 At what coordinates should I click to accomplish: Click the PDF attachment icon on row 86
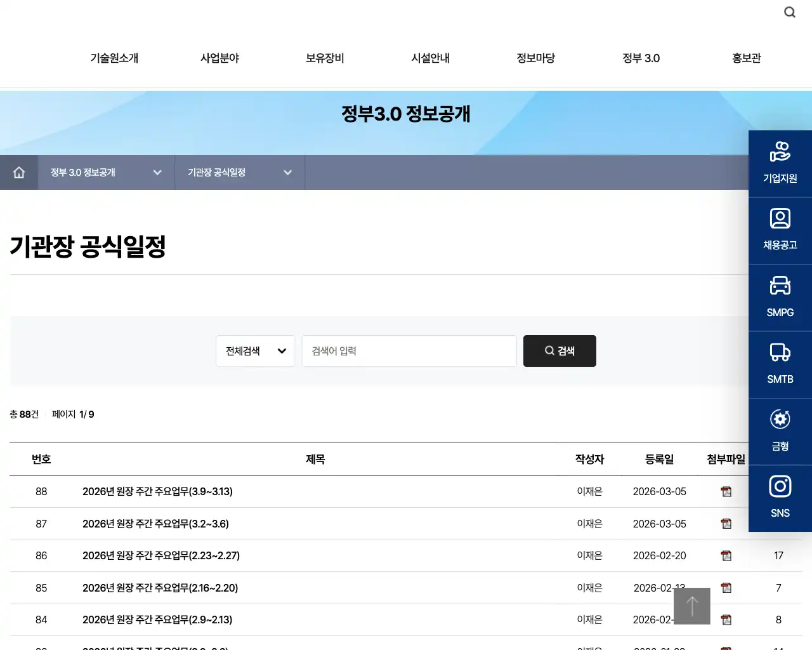tap(726, 555)
